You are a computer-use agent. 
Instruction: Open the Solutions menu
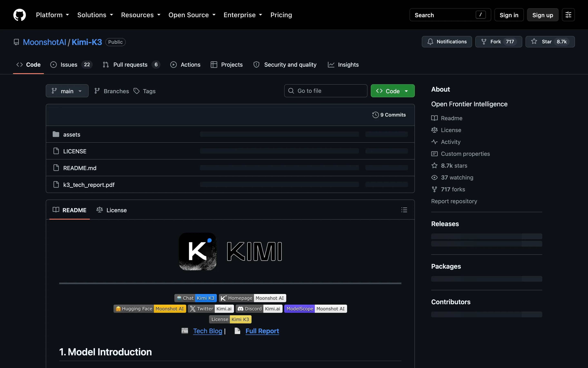tap(95, 15)
